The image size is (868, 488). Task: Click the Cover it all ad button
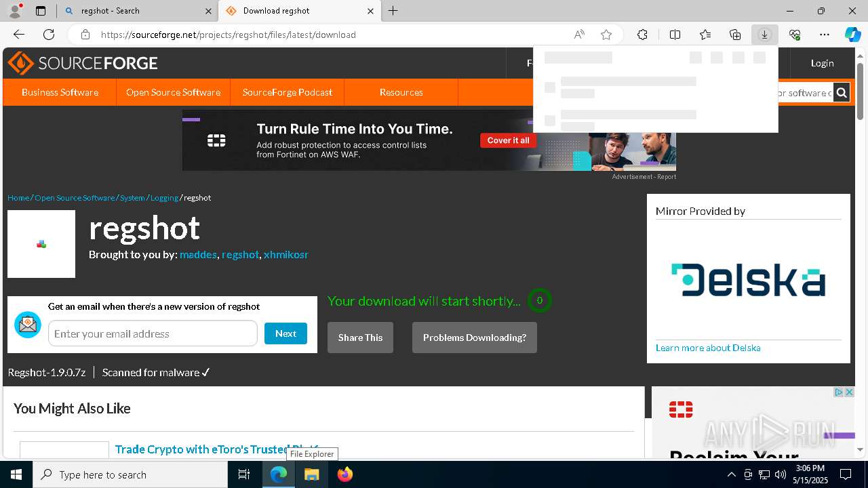509,140
